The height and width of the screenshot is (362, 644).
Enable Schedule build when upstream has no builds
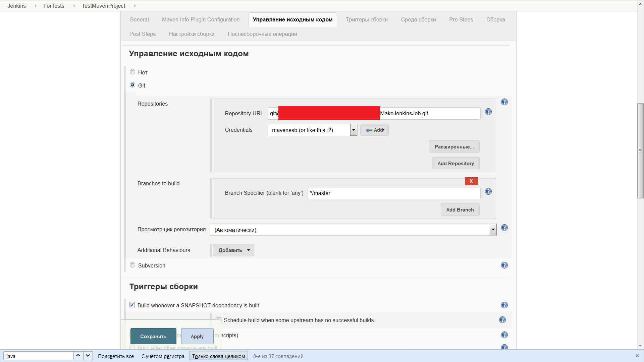(x=219, y=319)
